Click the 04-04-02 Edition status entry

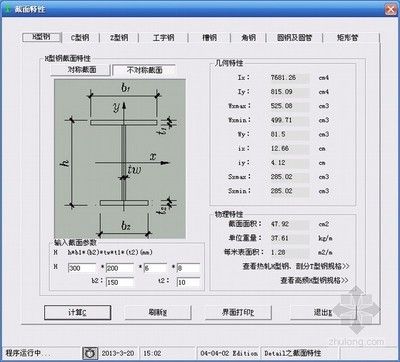pyautogui.click(x=229, y=353)
